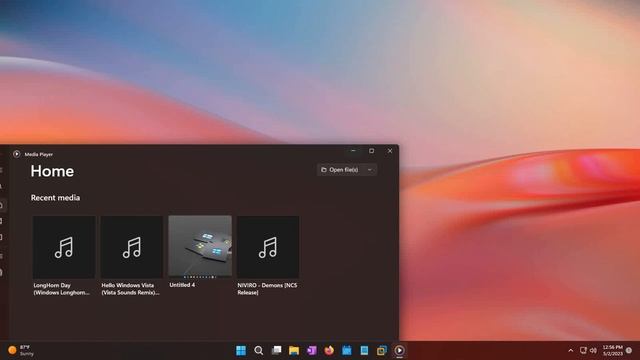Open the Untitled 4 video thumbnail

pos(200,247)
